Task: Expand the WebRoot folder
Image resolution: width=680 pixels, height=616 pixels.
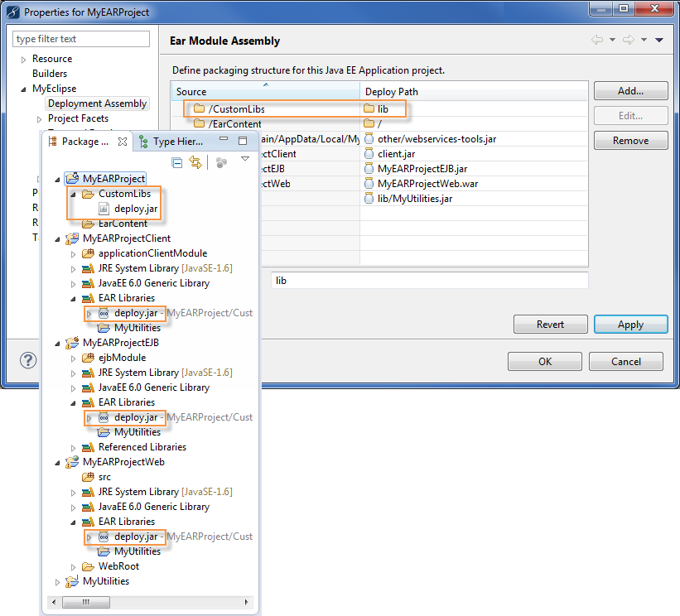Action: point(74,566)
